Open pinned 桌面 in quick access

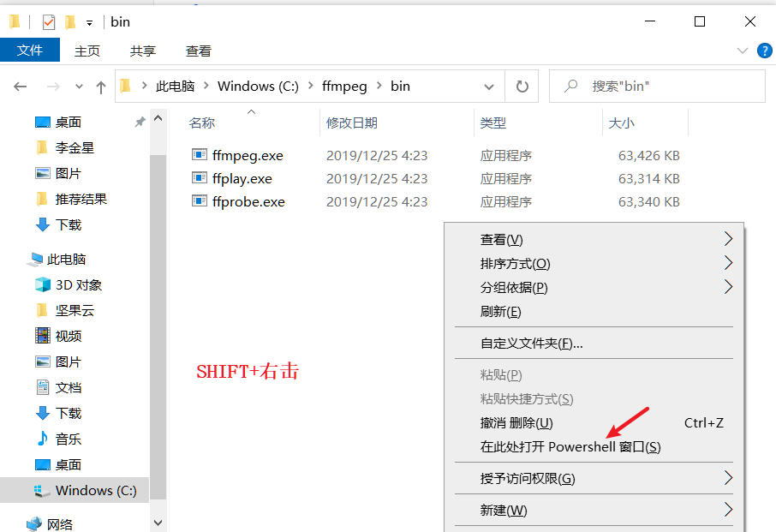pyautogui.click(x=69, y=122)
